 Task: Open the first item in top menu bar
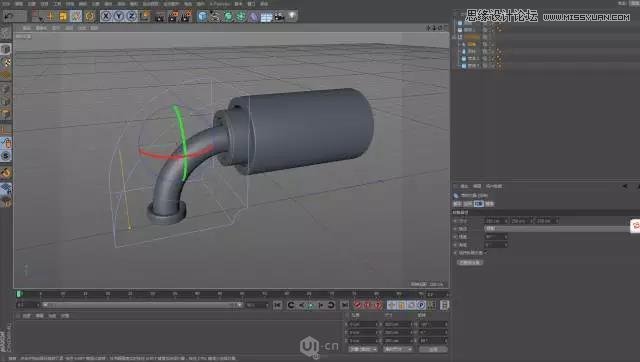[x=6, y=4]
